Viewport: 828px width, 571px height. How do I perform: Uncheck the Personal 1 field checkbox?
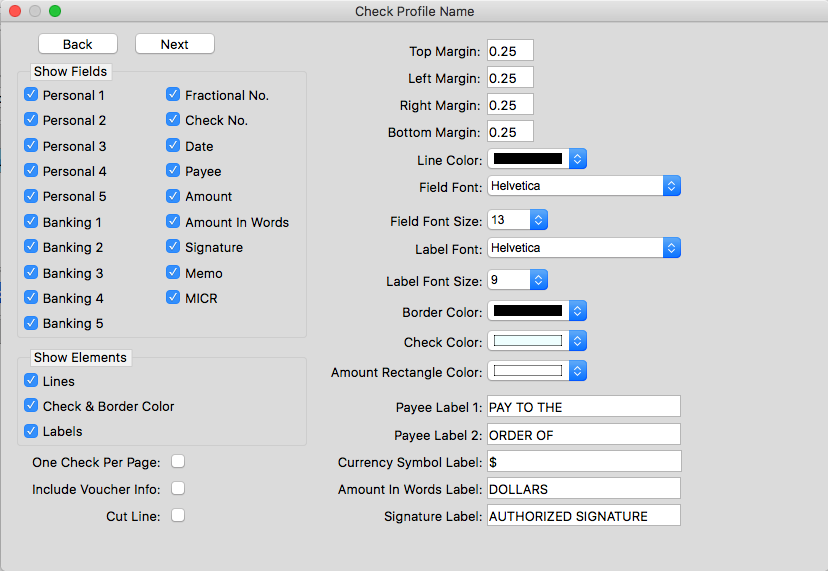[31, 95]
